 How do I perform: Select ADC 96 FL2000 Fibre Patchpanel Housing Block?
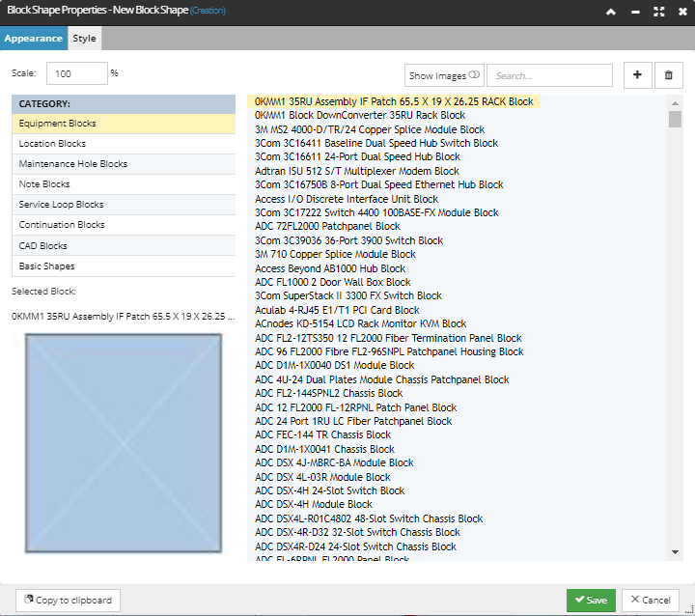coord(389,351)
